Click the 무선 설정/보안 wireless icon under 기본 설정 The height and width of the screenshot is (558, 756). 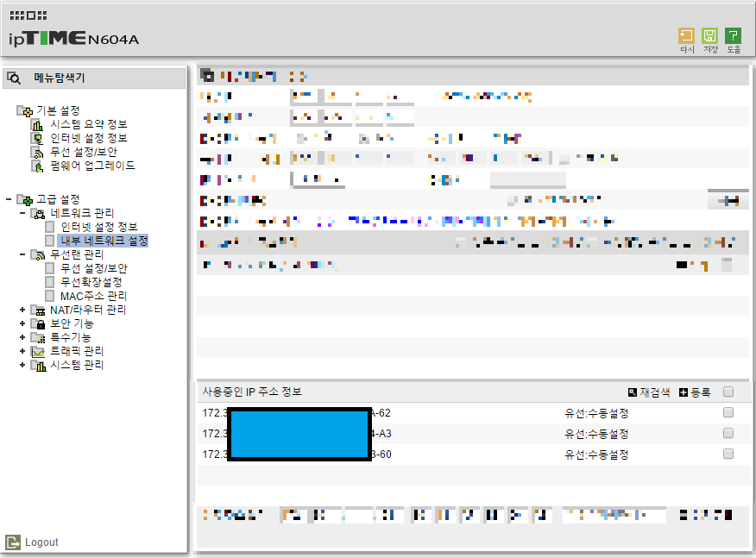[x=37, y=153]
